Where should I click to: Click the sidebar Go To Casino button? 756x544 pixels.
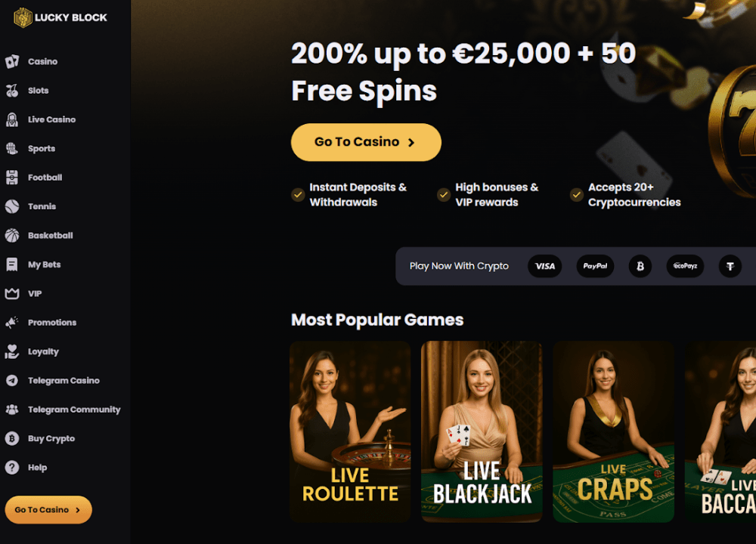48,510
